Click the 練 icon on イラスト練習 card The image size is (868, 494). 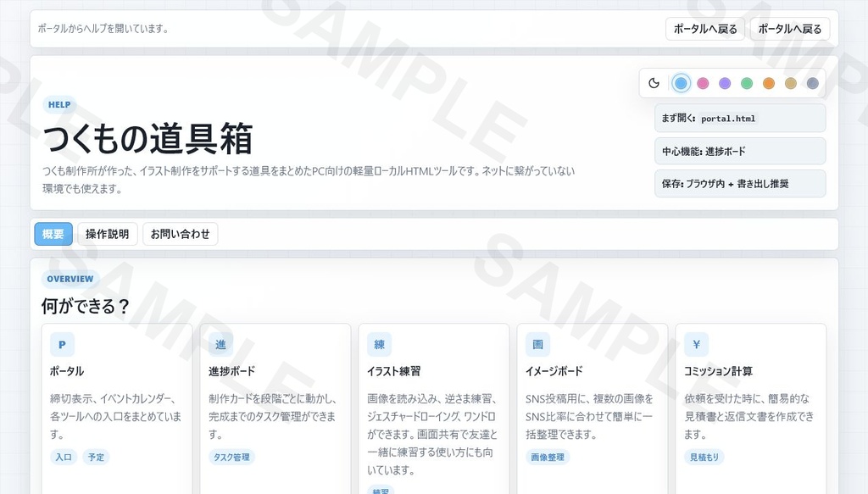(379, 345)
